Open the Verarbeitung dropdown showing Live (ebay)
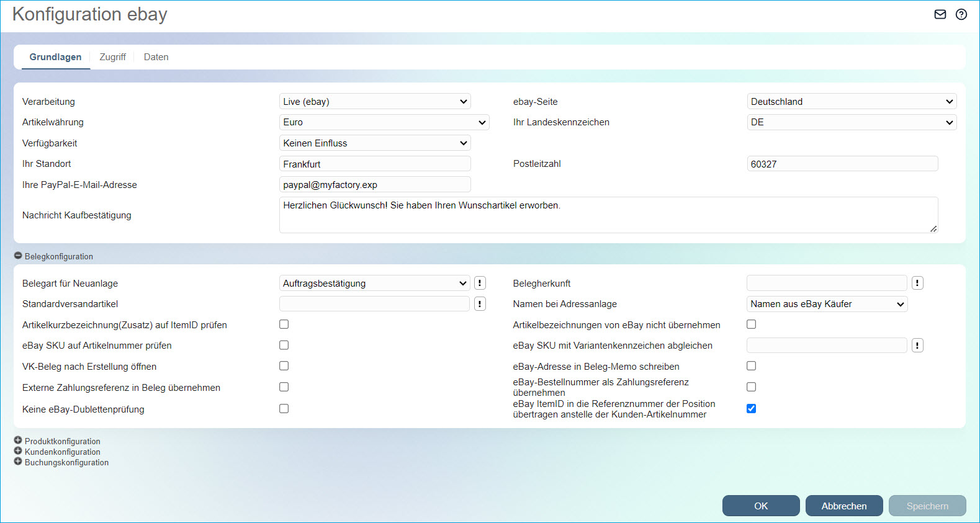The height and width of the screenshot is (523, 980). tap(375, 101)
